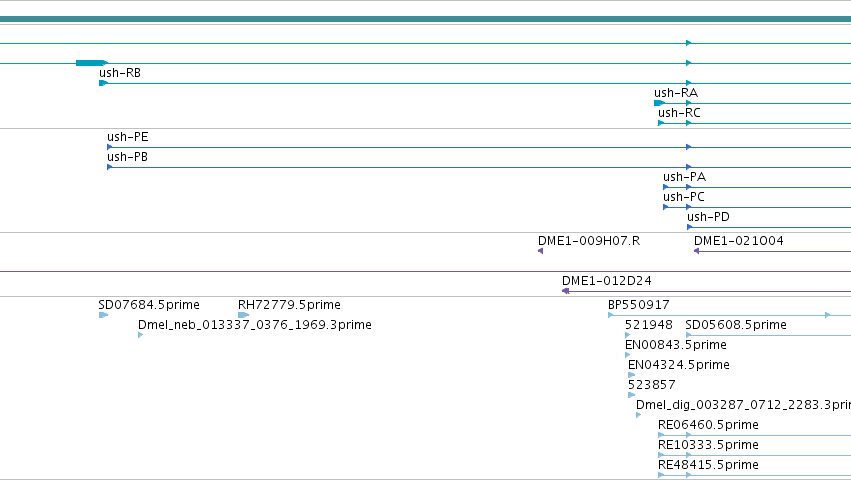
Task: Click the thick teal exon block above ush-RB
Action: coord(91,63)
